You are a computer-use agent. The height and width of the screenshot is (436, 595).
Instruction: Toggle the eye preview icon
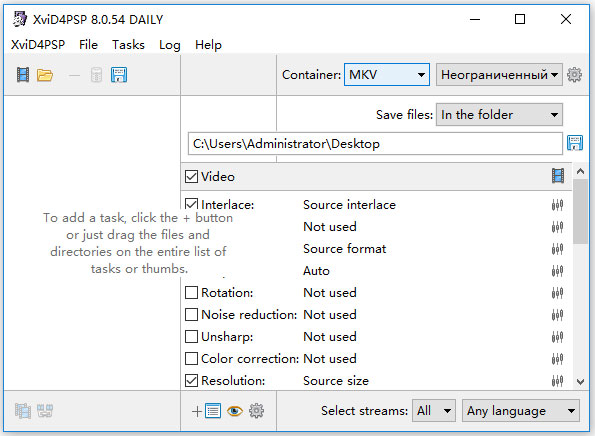click(x=235, y=411)
